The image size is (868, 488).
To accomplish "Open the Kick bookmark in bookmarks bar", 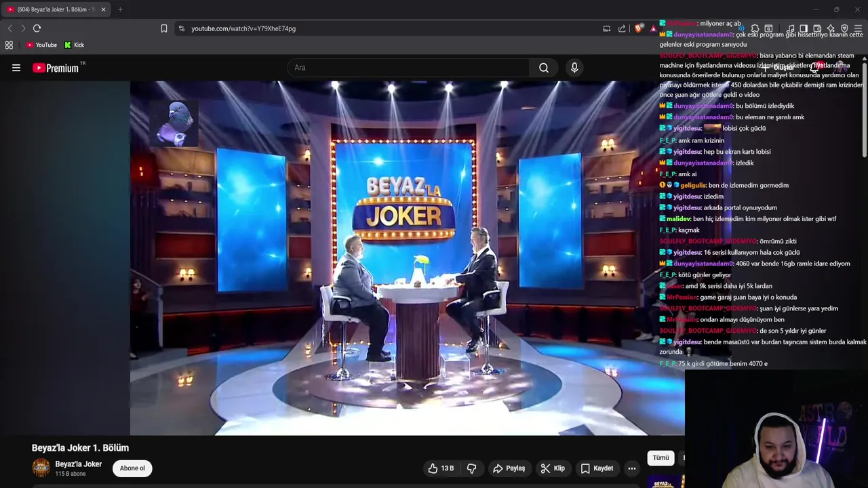I will click(x=74, y=45).
